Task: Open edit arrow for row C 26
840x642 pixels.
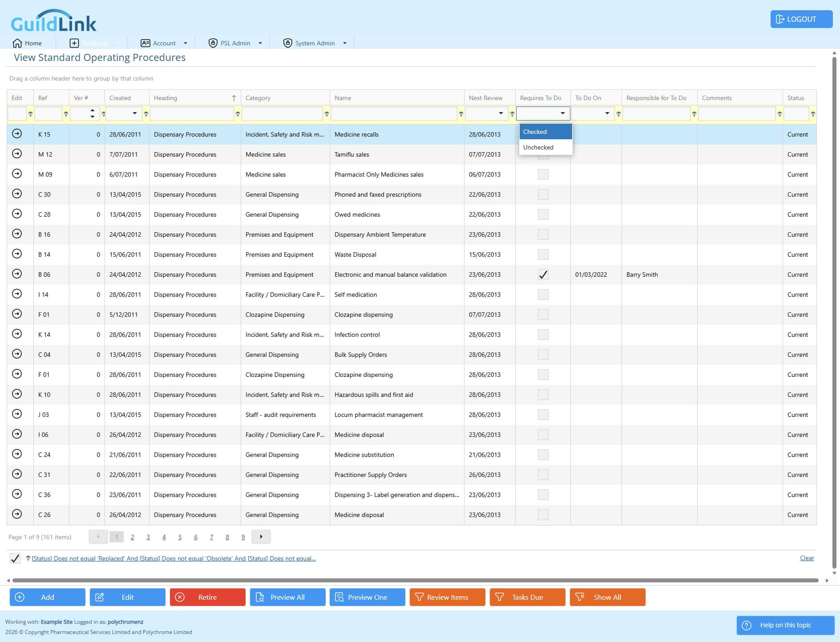Action: point(17,514)
